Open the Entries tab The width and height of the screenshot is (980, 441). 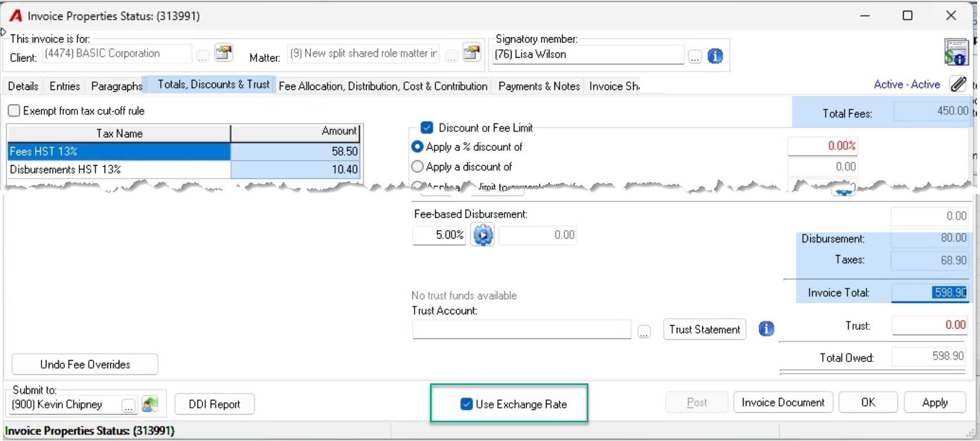65,86
